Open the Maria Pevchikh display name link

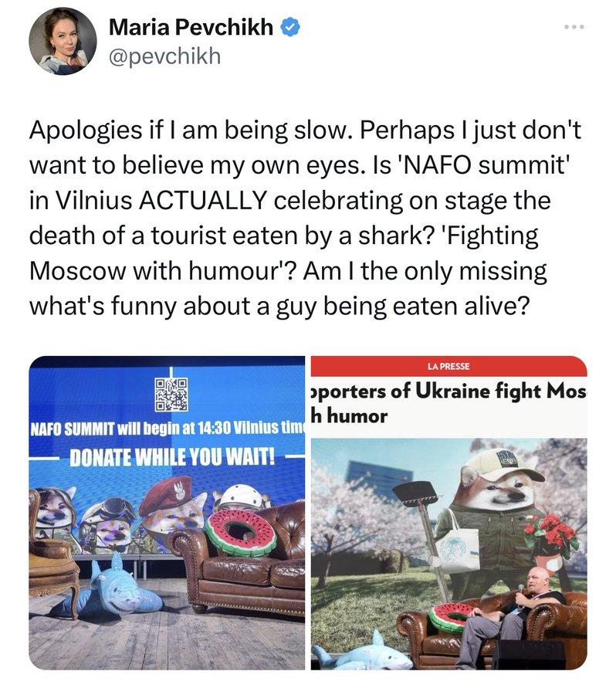click(x=191, y=28)
